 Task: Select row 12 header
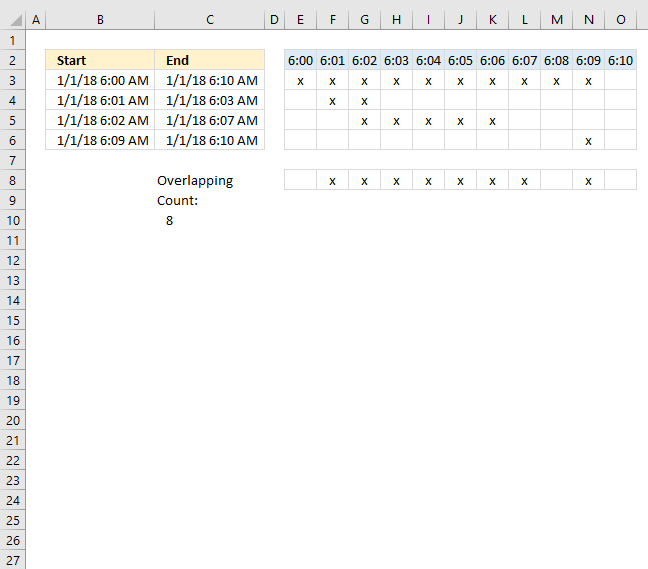tap(12, 260)
